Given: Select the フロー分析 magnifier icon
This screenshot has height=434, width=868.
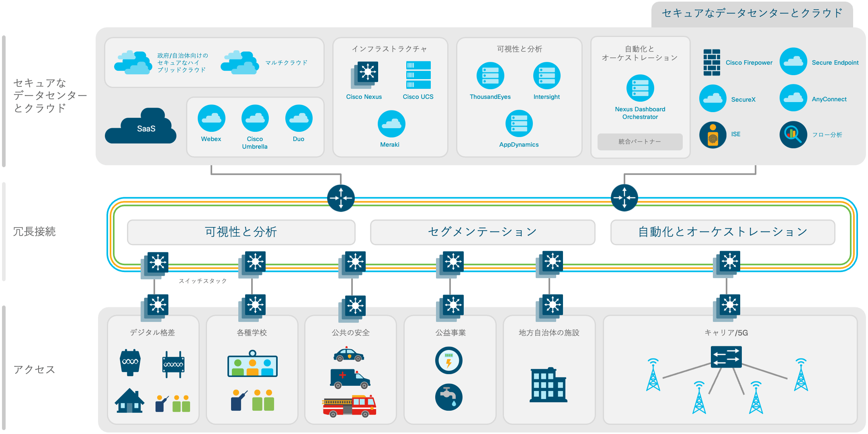Looking at the screenshot, I should [x=793, y=135].
